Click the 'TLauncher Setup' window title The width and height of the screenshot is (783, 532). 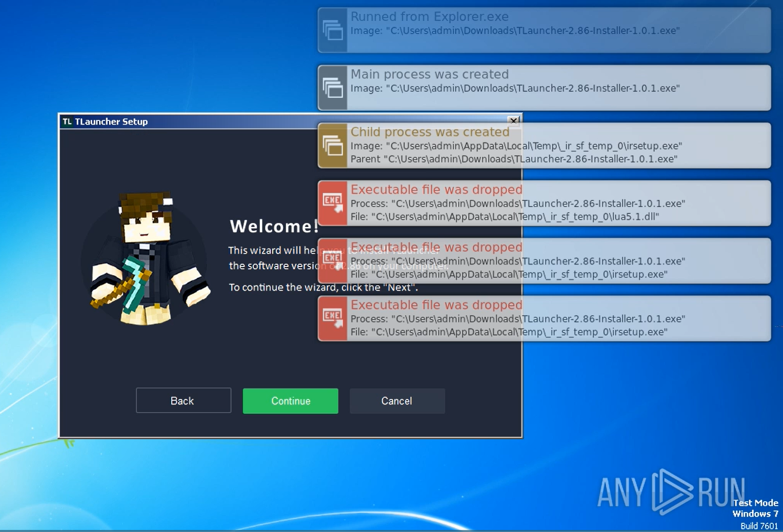coord(111,121)
